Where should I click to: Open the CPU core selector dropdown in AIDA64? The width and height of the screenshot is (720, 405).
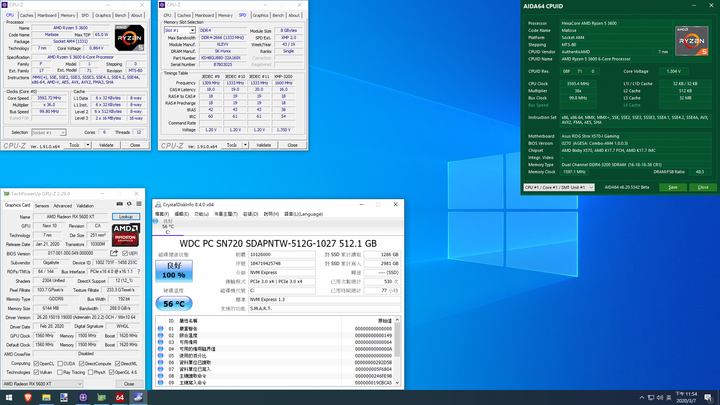(559, 187)
